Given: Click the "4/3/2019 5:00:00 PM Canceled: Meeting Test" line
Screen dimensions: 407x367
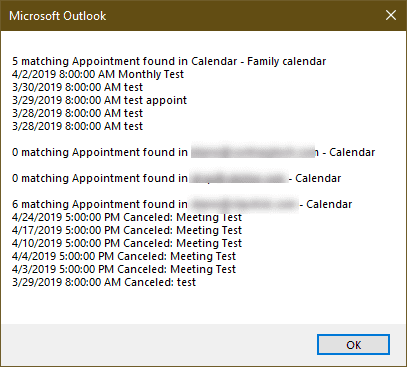Looking at the screenshot, I should (124, 269).
